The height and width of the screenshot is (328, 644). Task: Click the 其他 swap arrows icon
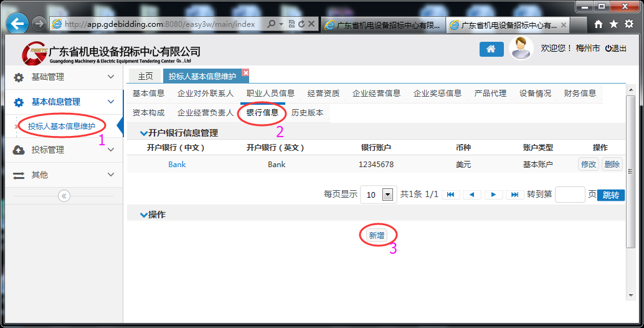point(19,175)
